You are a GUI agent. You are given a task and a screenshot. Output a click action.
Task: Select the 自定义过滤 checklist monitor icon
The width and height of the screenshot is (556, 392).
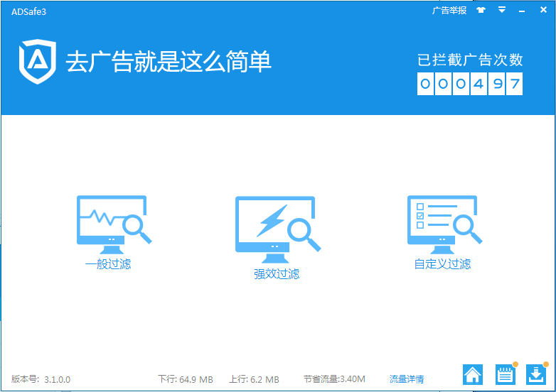[444, 225]
